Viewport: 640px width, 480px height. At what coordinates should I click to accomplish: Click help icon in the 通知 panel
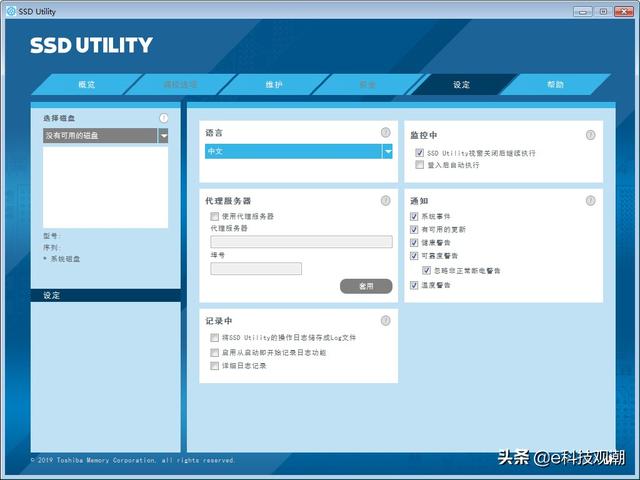(x=591, y=200)
